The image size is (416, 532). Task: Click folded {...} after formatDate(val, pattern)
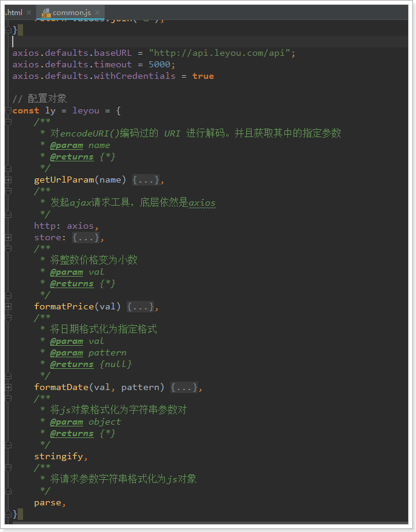tap(184, 387)
